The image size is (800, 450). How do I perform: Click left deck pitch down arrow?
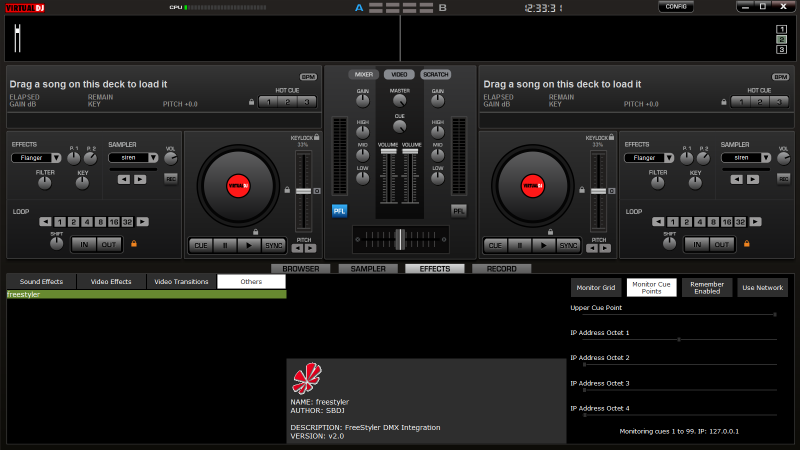[297, 248]
